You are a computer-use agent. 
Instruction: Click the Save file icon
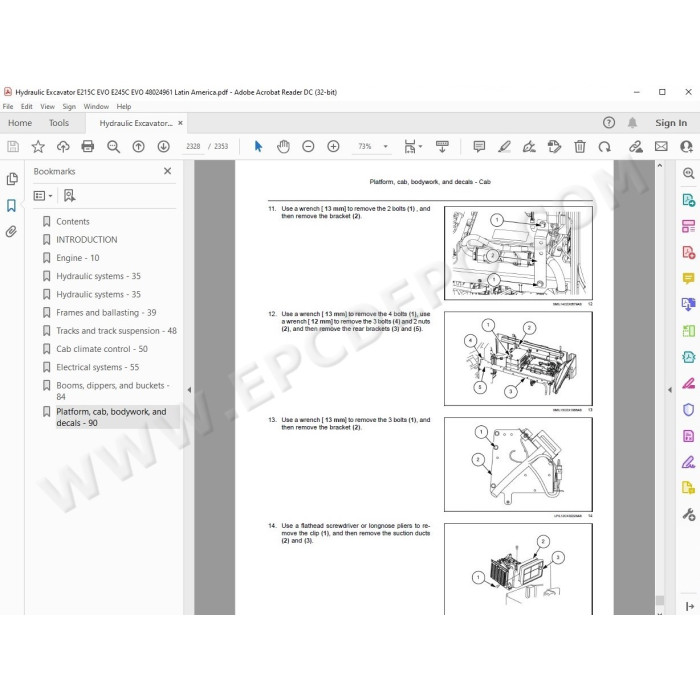point(13,146)
